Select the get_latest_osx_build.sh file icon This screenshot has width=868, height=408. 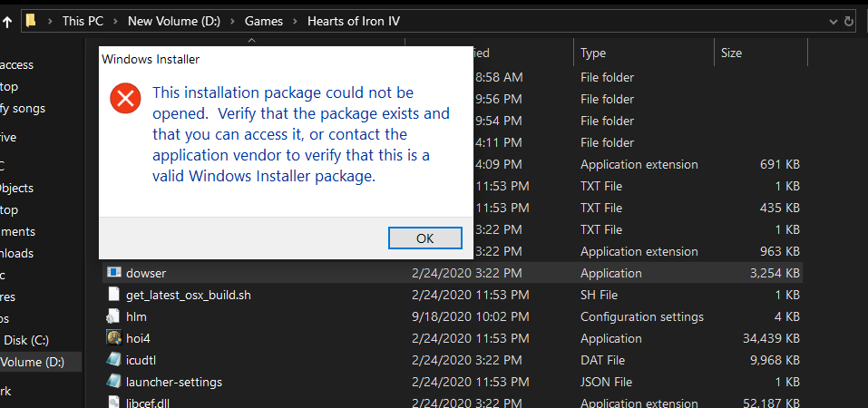tap(113, 295)
